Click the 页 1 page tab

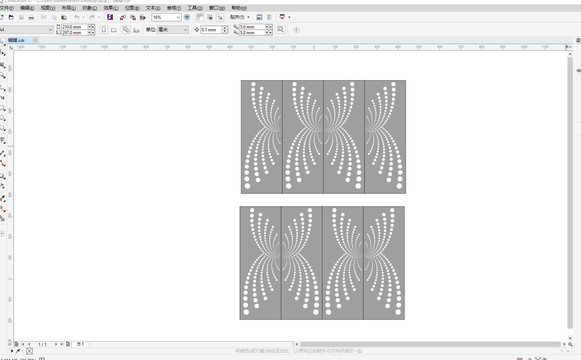[80, 344]
